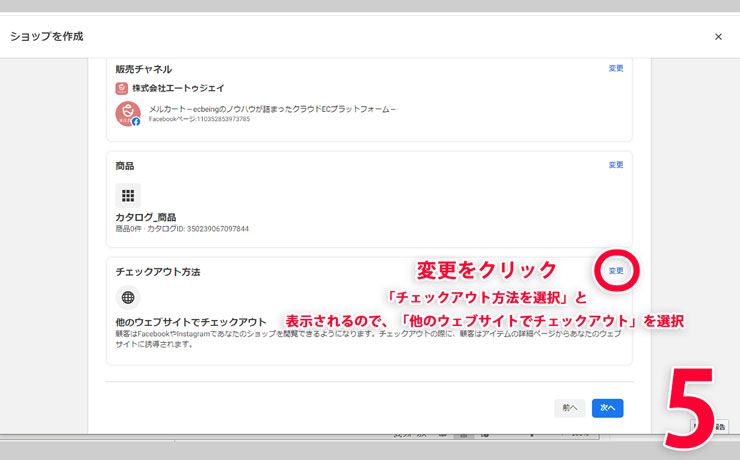Click the チェックアウト方法 section title
This screenshot has height=460, width=740.
click(158, 272)
